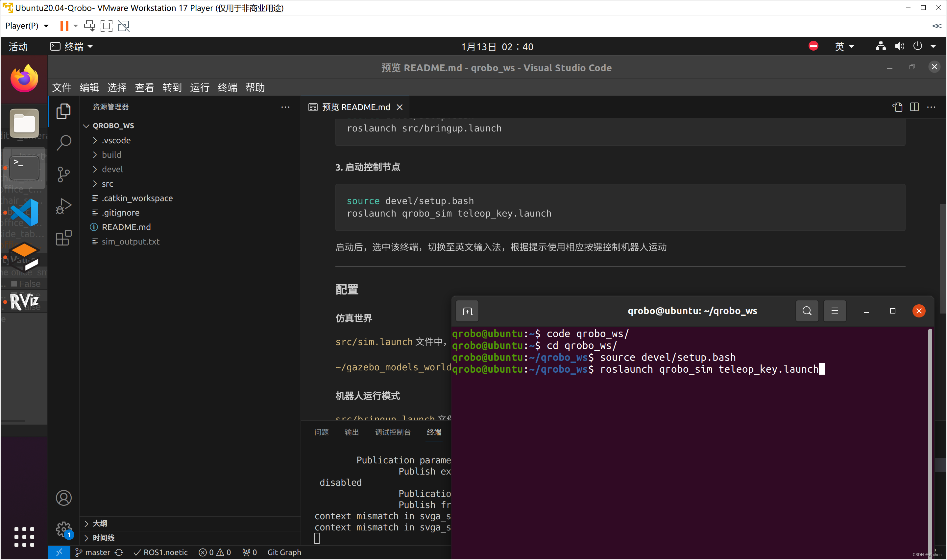The image size is (947, 560).
Task: Launch Firefox from the Ubuntu dock
Action: point(24,79)
